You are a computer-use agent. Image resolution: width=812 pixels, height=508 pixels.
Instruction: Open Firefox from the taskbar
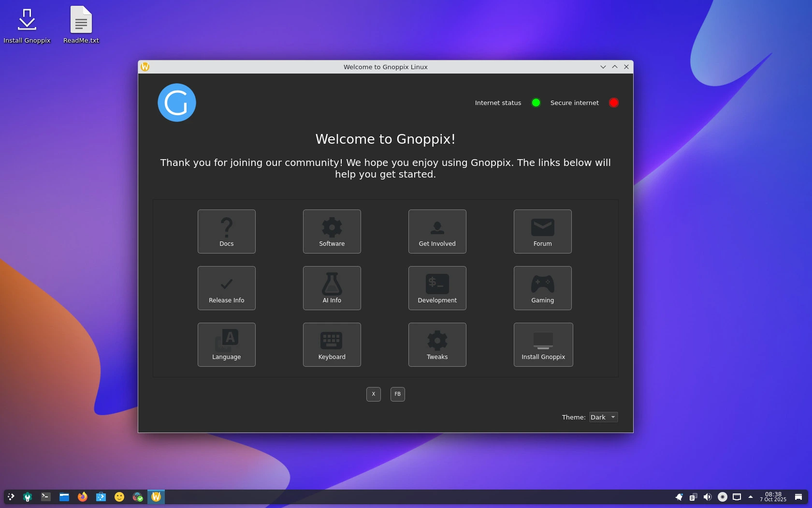pos(83,497)
